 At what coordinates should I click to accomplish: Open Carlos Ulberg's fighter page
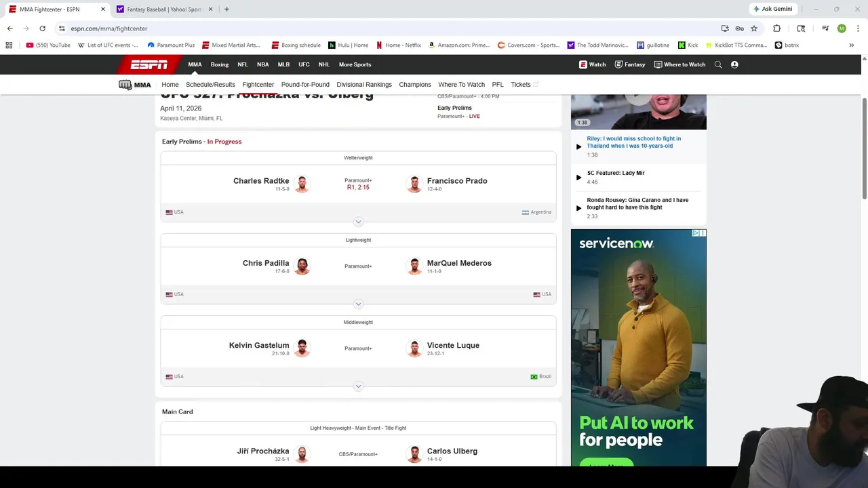[452, 451]
